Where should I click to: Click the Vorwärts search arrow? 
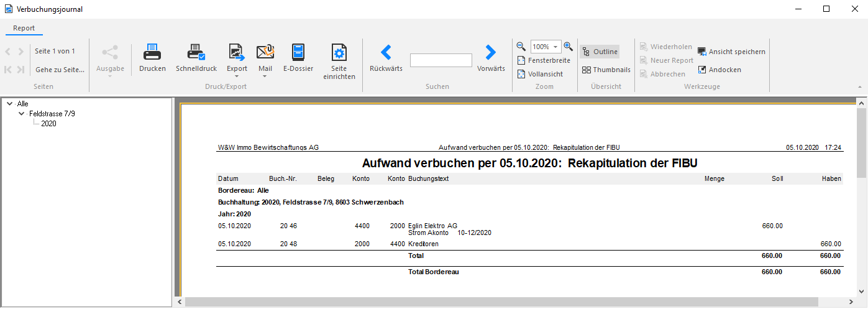coord(491,52)
